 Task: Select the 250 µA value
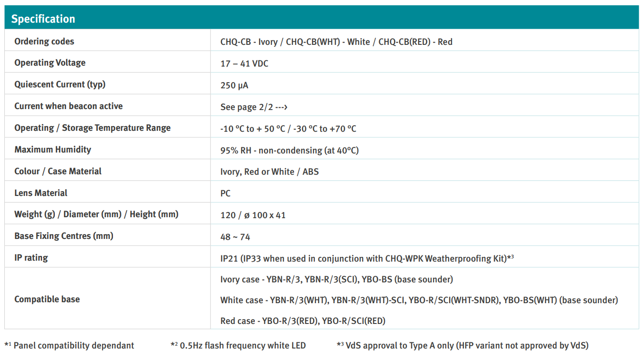(x=234, y=85)
